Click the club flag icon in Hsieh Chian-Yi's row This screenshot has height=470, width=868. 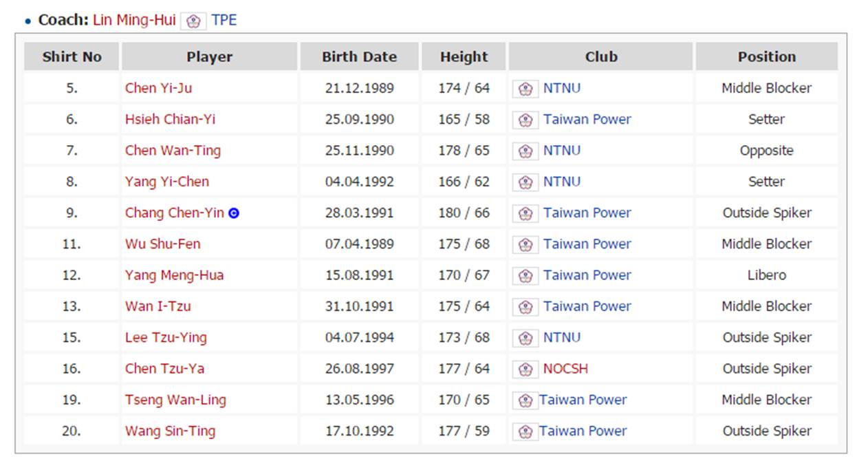point(525,120)
